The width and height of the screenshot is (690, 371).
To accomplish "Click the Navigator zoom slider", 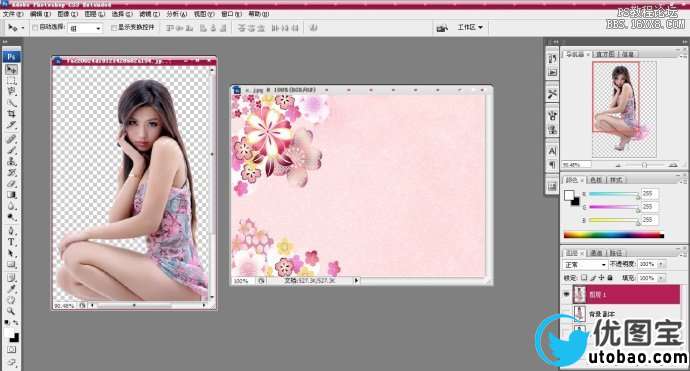I will pos(644,165).
